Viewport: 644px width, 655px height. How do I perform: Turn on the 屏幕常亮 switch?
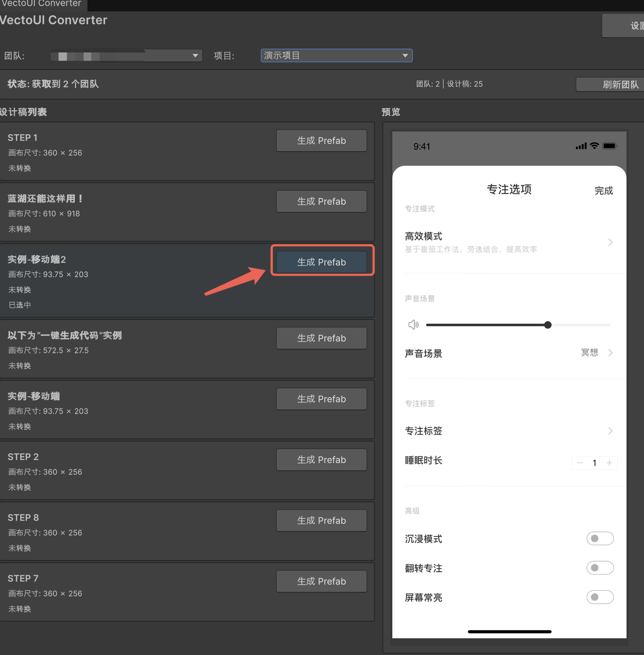coord(600,597)
